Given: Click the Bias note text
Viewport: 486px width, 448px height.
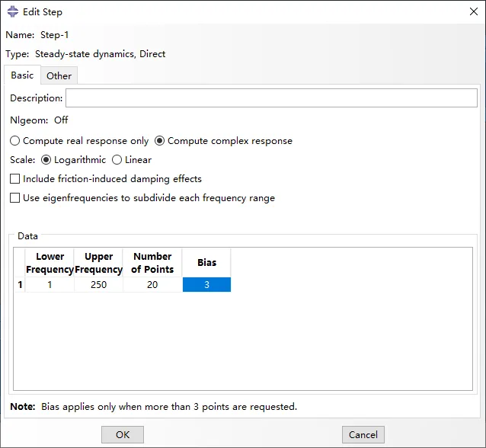Looking at the screenshot, I should click(x=154, y=407).
